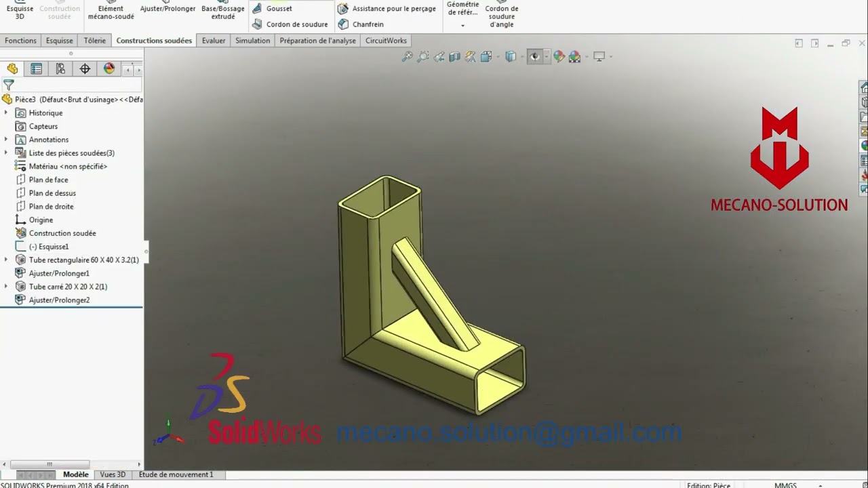Open the Vues 3D bottom tab
The image size is (868, 488).
coord(113,474)
